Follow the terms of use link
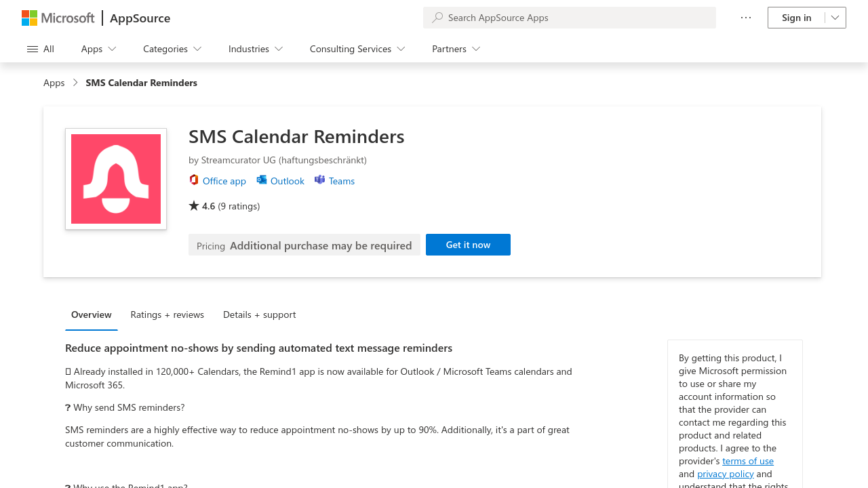The height and width of the screenshot is (488, 868). (x=748, y=461)
